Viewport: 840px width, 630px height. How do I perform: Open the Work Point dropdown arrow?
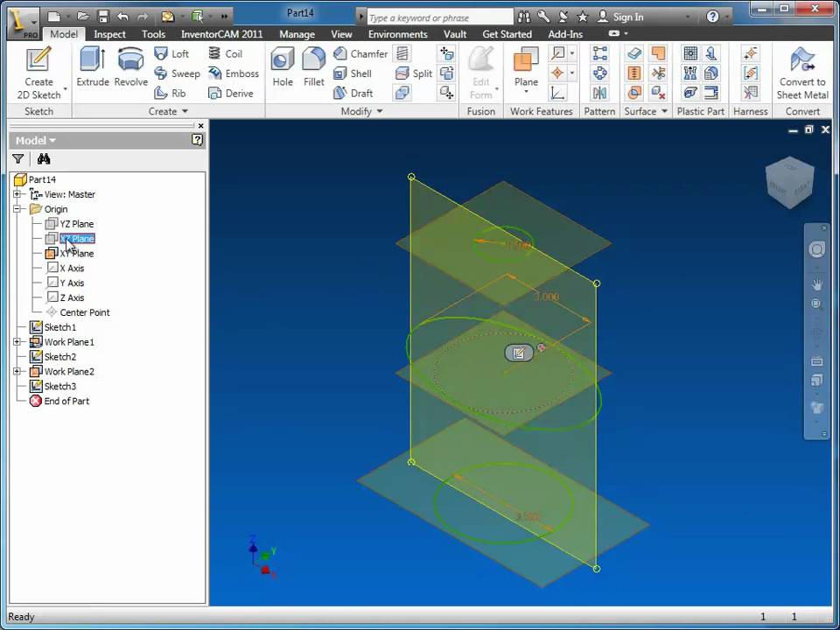coord(572,73)
